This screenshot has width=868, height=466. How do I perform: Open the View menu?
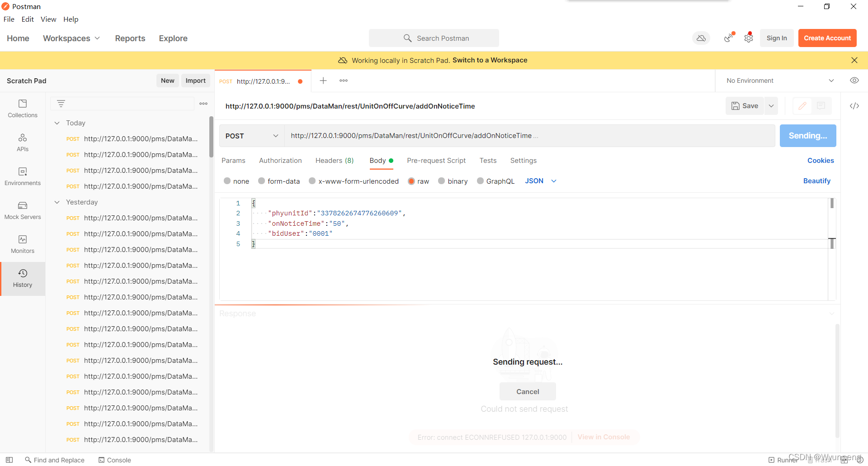[x=48, y=19]
